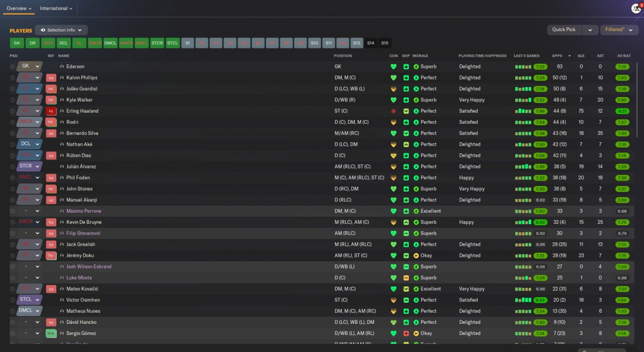Image resolution: width=644 pixels, height=352 pixels.
Task: Sort by the MORALE column header
Action: pyautogui.click(x=420, y=56)
